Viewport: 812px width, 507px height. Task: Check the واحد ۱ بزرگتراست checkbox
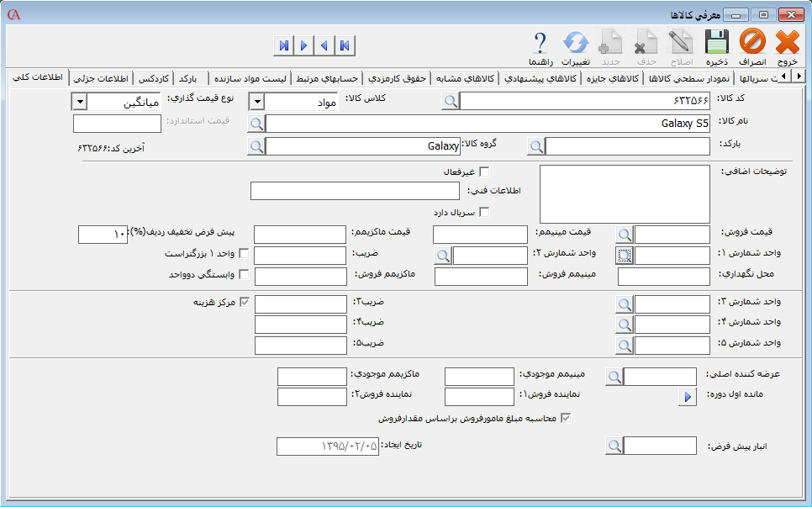tap(245, 253)
